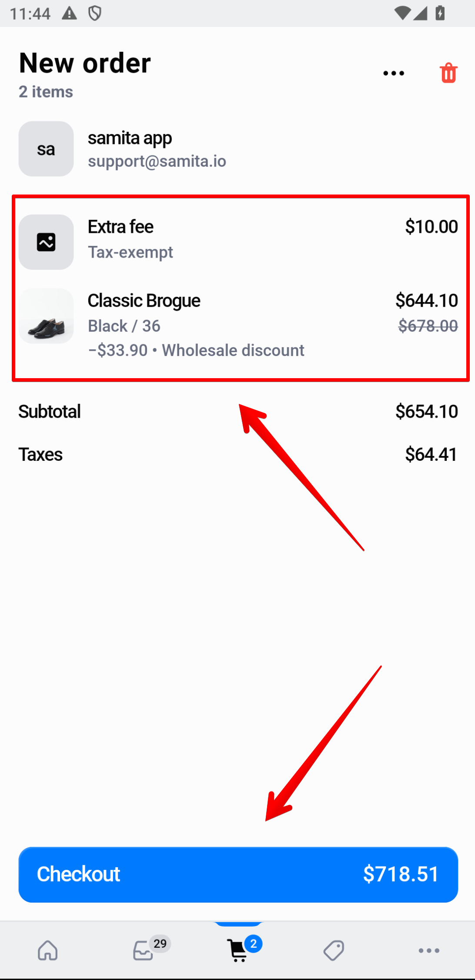Tap the shield icon in status bar
This screenshot has height=980, width=475.
point(95,13)
